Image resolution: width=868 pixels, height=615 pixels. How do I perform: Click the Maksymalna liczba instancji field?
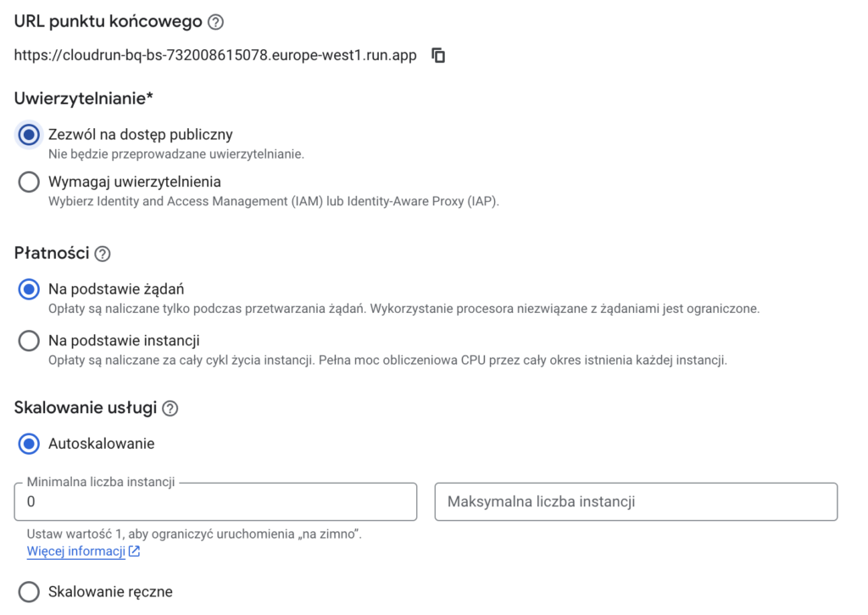(x=636, y=502)
